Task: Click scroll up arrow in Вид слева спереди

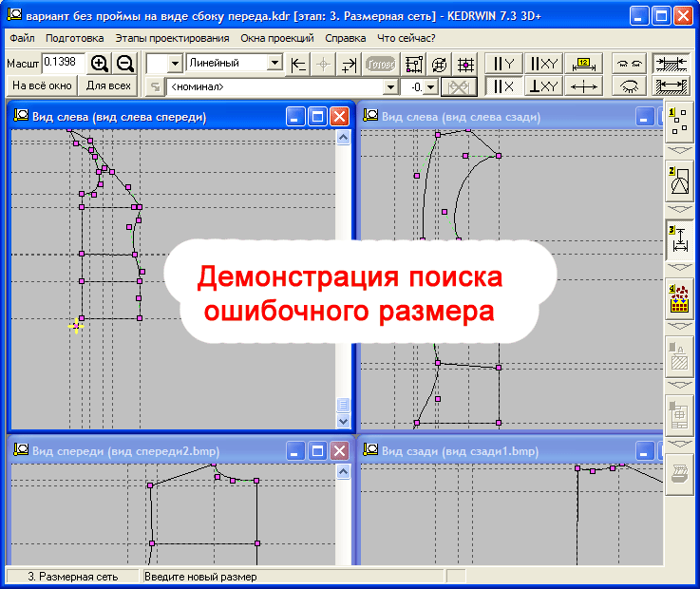Action: [x=343, y=138]
